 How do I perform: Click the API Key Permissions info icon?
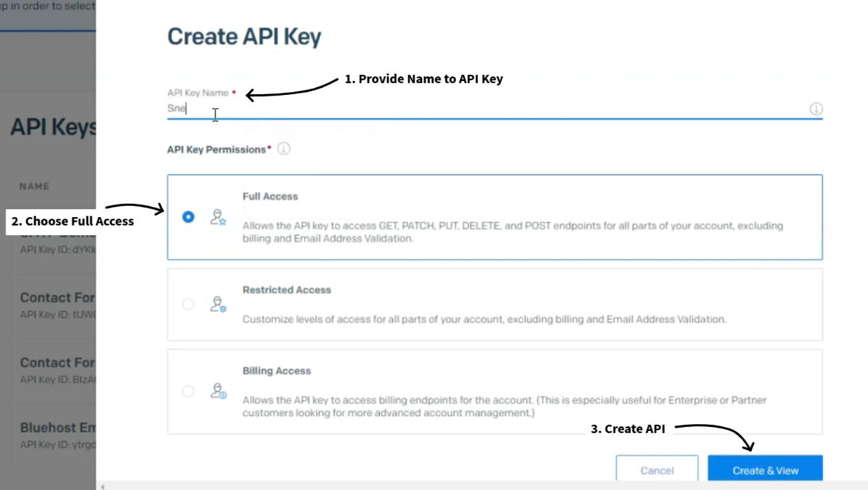(x=284, y=149)
